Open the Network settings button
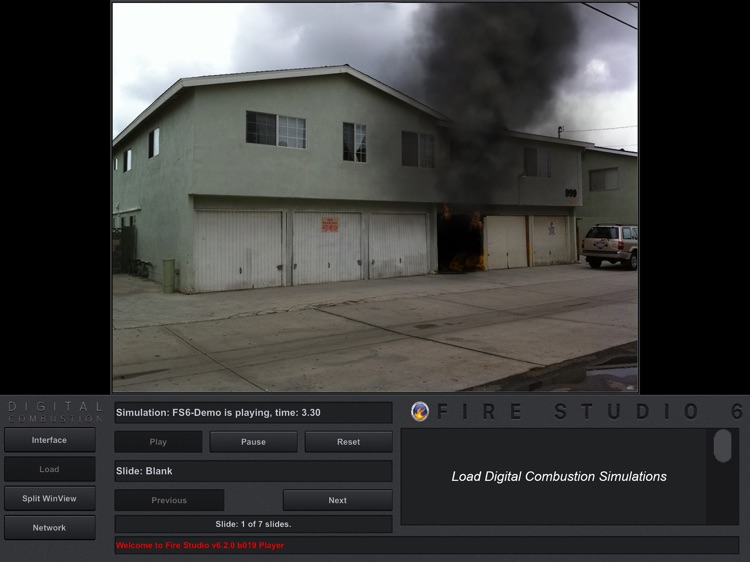Viewport: 750px width, 562px height. (x=50, y=528)
